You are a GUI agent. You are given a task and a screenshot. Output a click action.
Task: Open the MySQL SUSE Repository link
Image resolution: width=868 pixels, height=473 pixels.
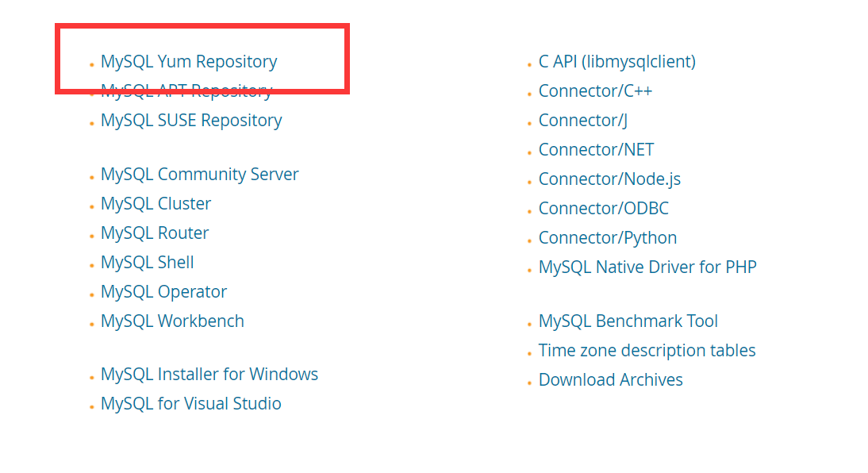(191, 120)
